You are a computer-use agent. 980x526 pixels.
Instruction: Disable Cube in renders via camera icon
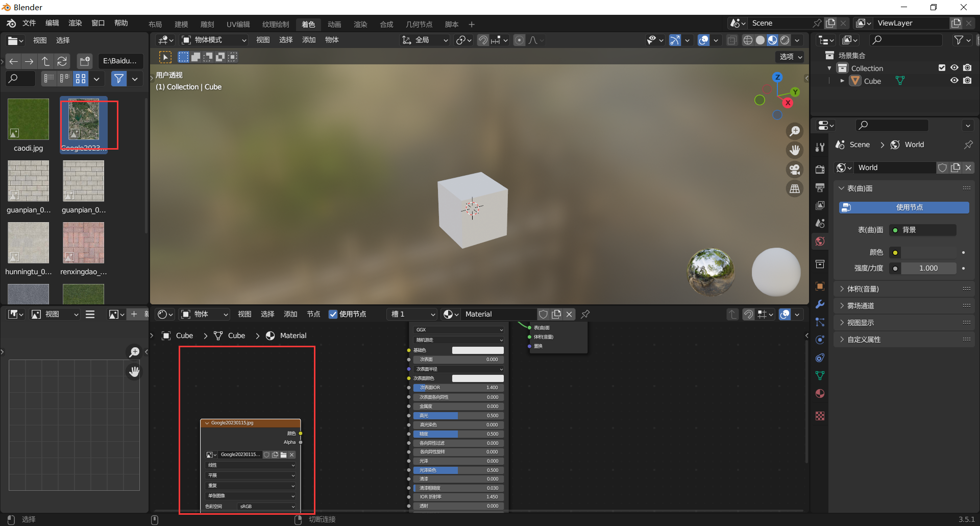pyautogui.click(x=967, y=81)
